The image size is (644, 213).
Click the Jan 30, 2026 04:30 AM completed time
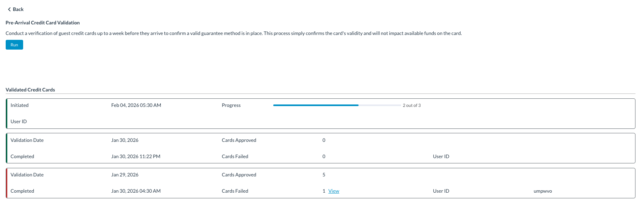pyautogui.click(x=136, y=191)
